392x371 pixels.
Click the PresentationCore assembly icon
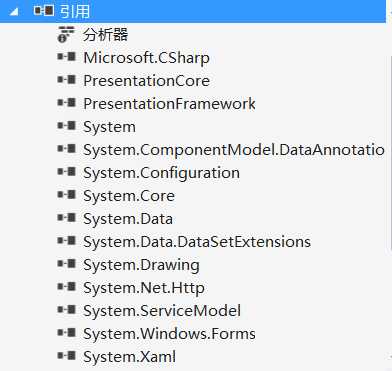click(67, 80)
